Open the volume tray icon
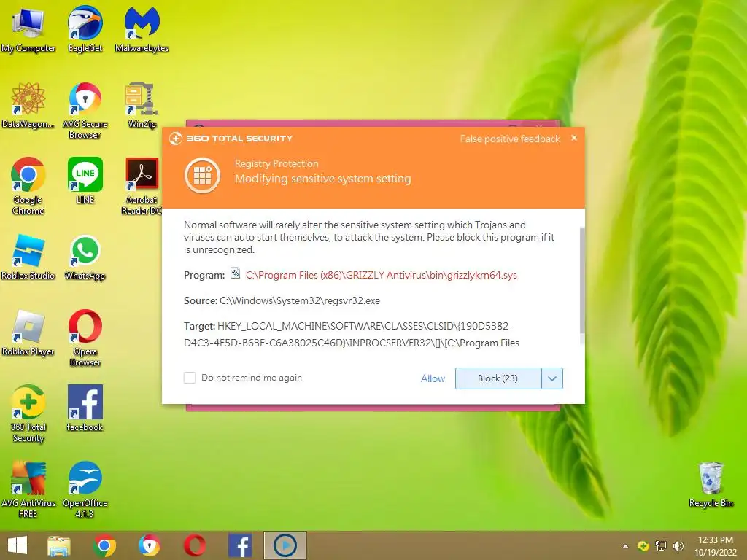Image resolution: width=747 pixels, height=560 pixels. [678, 545]
